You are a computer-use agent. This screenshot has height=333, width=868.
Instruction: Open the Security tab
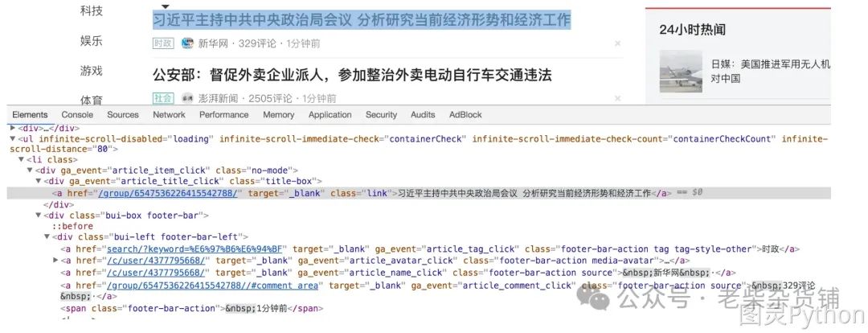(381, 115)
